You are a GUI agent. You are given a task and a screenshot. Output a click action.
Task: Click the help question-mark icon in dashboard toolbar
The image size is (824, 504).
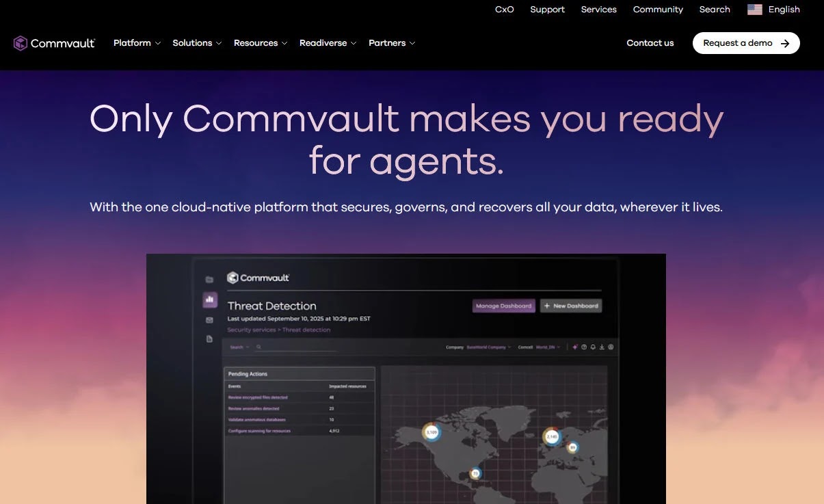(584, 347)
